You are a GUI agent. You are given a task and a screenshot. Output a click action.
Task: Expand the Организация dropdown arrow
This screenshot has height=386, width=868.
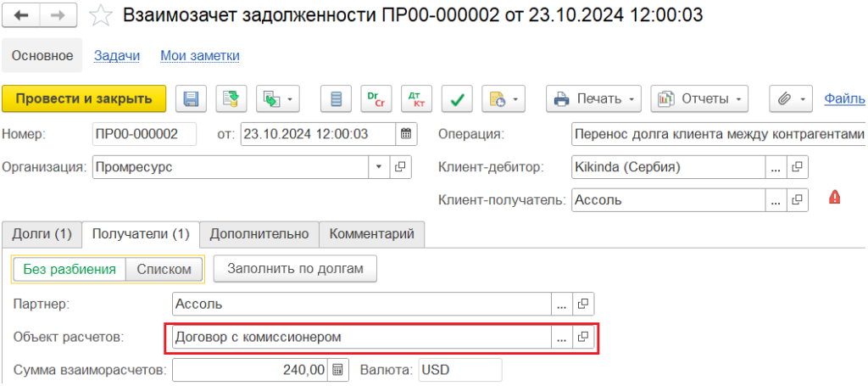click(378, 167)
